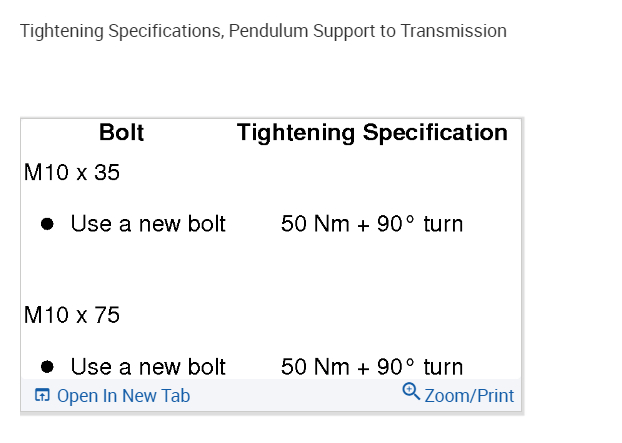Select the M10 x 75 bolt label
The width and height of the screenshot is (622, 443).
[72, 316]
